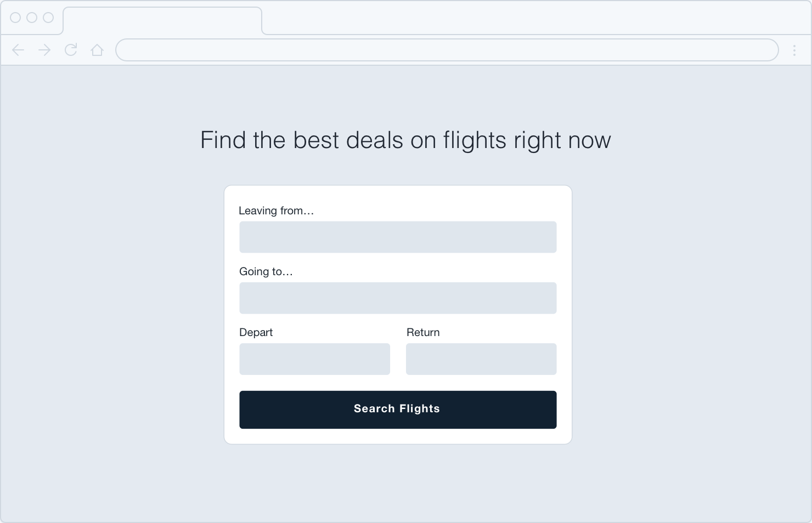Open the three-dot browser menu

tap(794, 50)
